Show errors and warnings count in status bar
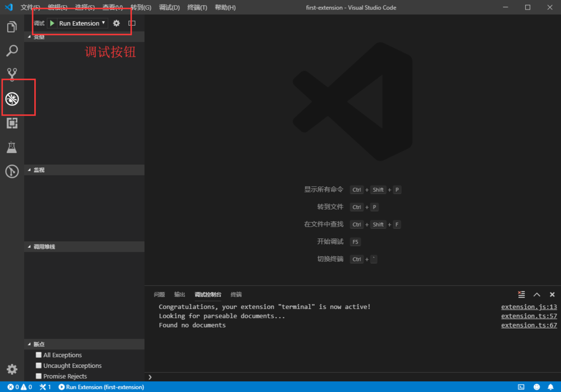This screenshot has width=561, height=392. point(20,387)
